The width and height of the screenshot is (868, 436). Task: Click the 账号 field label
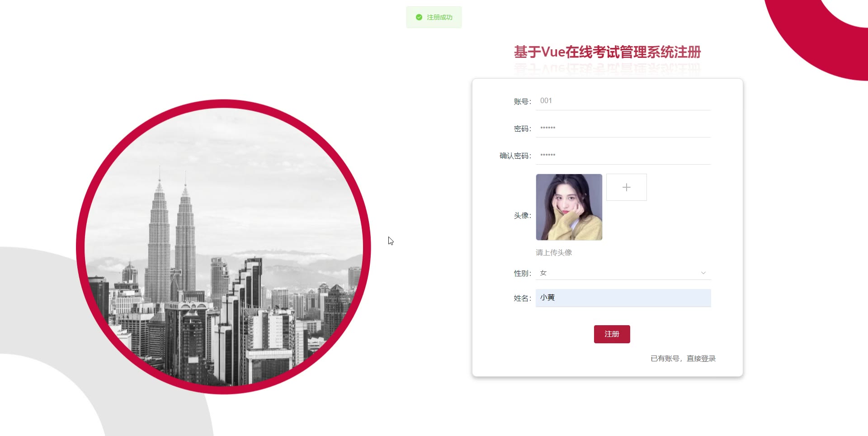(523, 101)
